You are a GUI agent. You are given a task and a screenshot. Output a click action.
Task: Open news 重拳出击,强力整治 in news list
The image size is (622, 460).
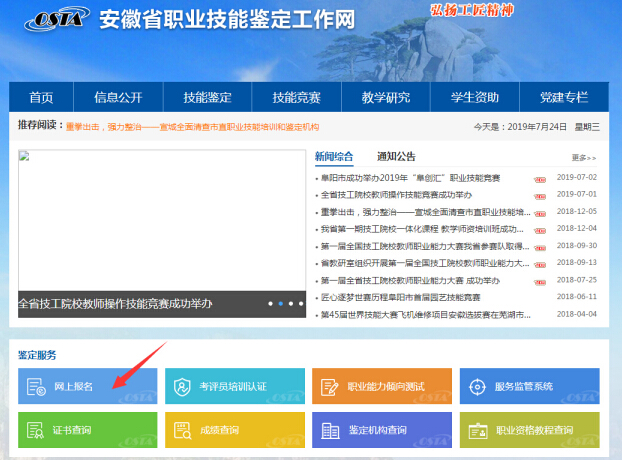tap(425, 212)
